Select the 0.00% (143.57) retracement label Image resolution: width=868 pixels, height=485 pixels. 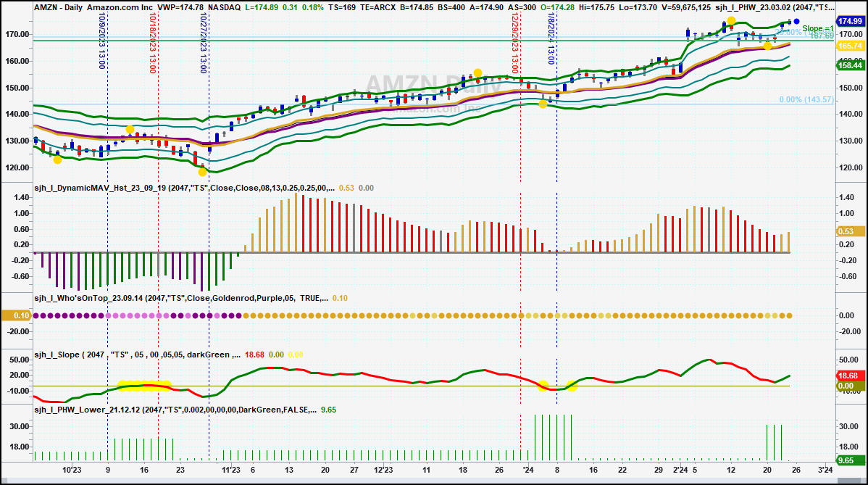pyautogui.click(x=806, y=99)
